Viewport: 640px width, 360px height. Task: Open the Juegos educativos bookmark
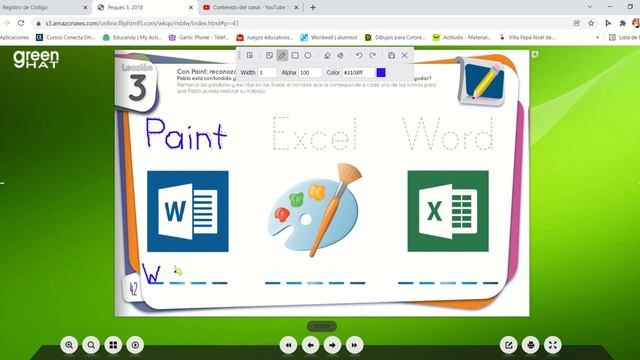265,37
